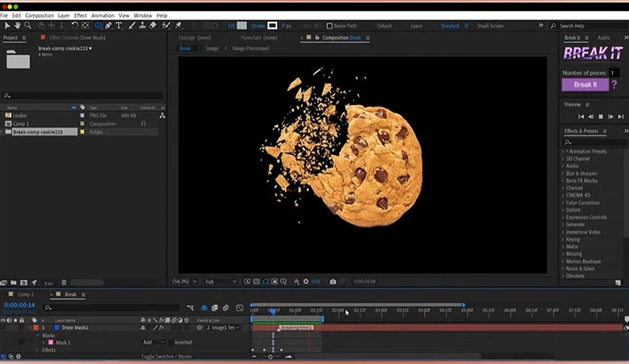Take snapshot with the camera icon
The height and width of the screenshot is (364, 629).
point(333,281)
